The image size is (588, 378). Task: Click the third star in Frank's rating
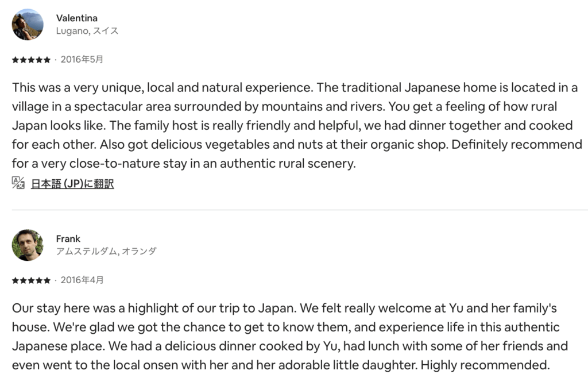click(31, 280)
